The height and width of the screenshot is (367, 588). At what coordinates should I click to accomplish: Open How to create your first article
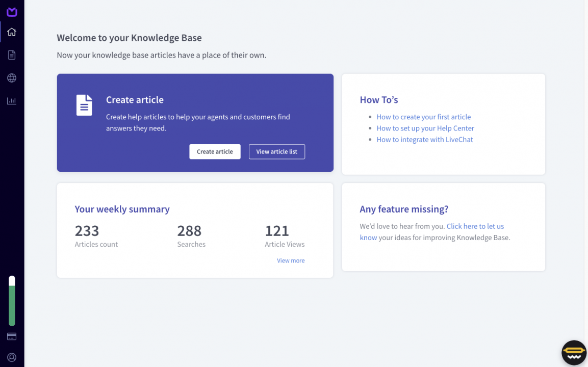click(423, 117)
